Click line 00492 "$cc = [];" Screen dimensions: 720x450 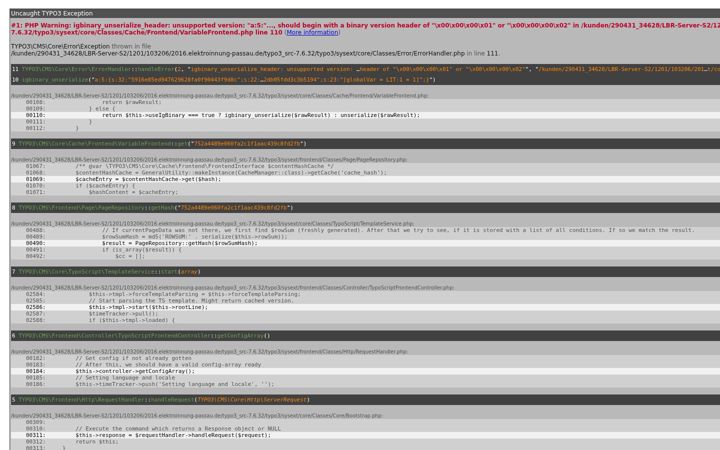[365, 256]
